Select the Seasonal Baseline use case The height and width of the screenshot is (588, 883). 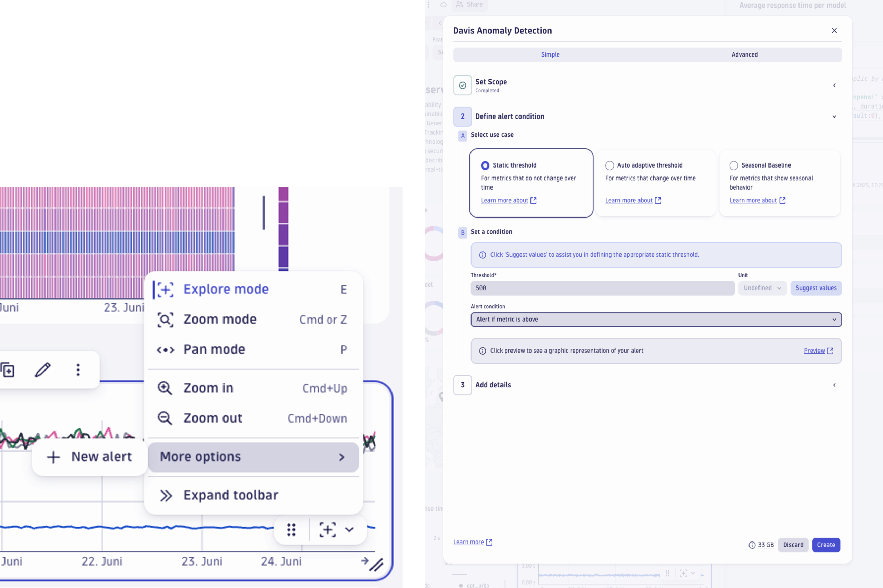point(733,165)
